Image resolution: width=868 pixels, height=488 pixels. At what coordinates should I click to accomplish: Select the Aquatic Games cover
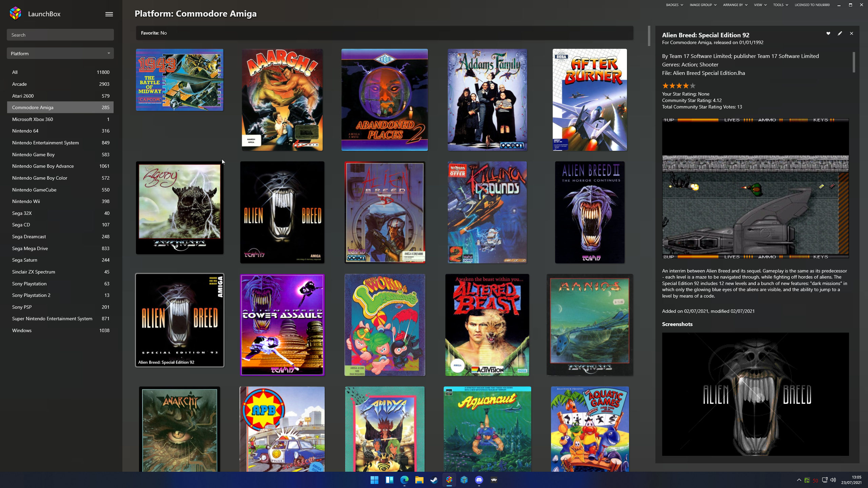coord(590,429)
